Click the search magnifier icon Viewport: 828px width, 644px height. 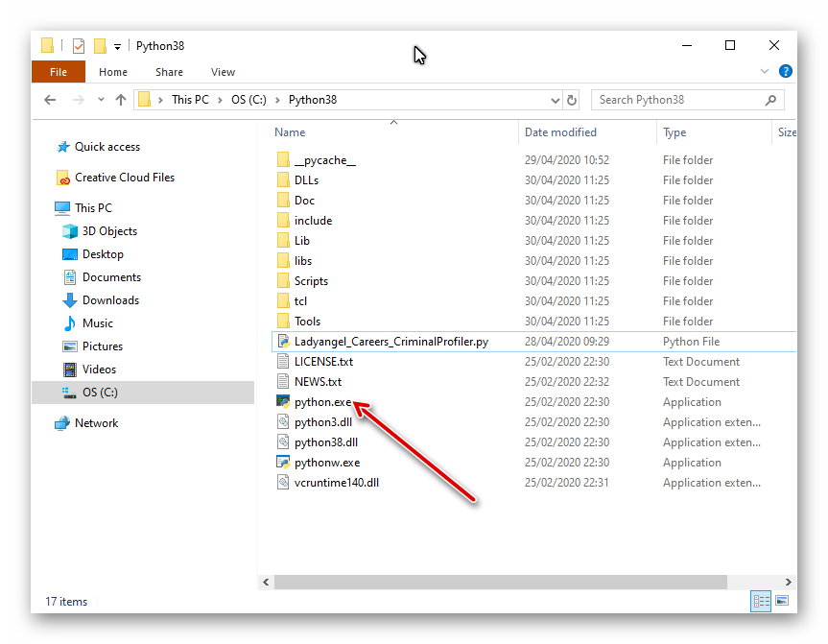tap(770, 100)
